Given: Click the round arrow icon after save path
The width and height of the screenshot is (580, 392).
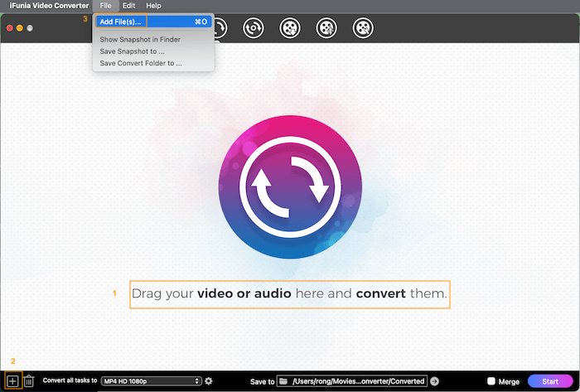Looking at the screenshot, I should pyautogui.click(x=435, y=381).
